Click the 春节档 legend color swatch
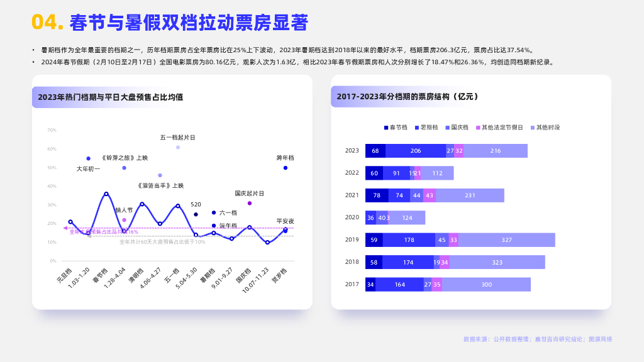This screenshot has height=362, width=644. [x=386, y=128]
